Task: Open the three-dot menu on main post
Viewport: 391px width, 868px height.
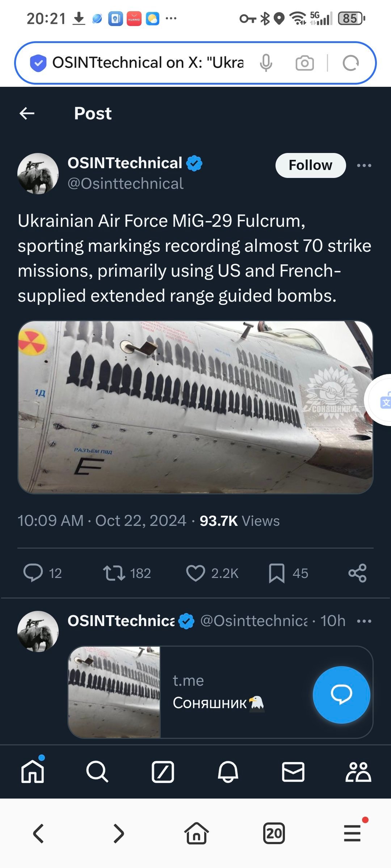Action: 364,165
